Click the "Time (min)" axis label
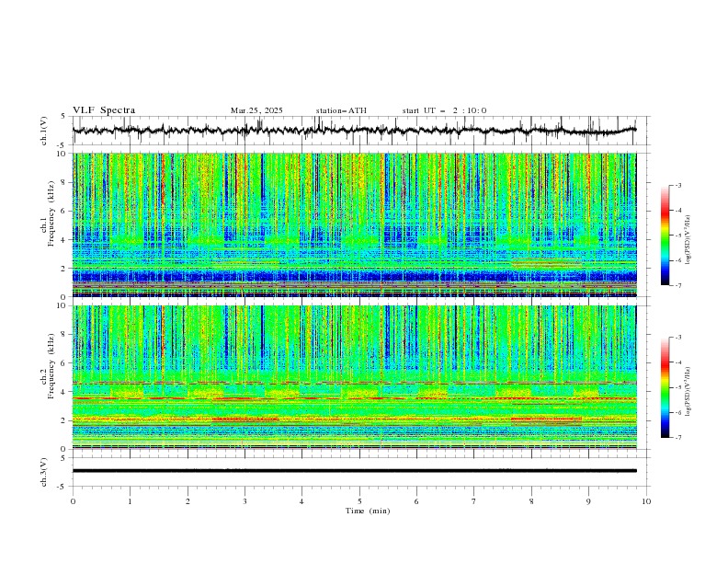Screen dimensions: 728x563 pyautogui.click(x=368, y=511)
